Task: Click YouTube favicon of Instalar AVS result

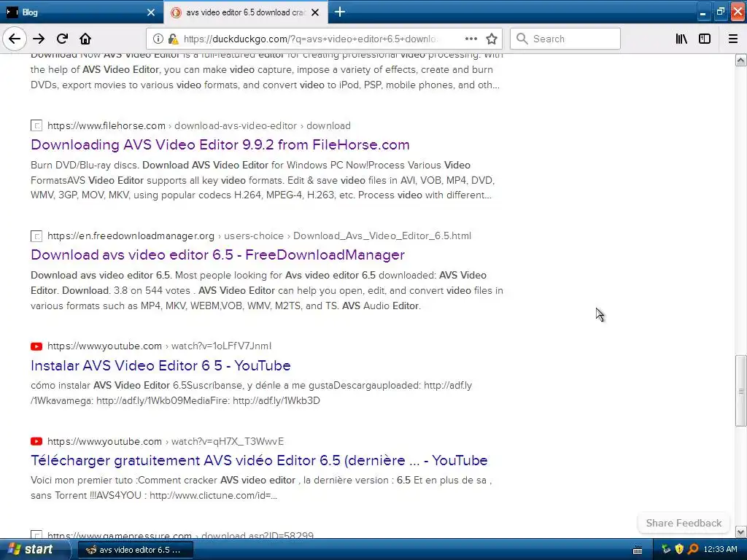Action: click(x=36, y=346)
